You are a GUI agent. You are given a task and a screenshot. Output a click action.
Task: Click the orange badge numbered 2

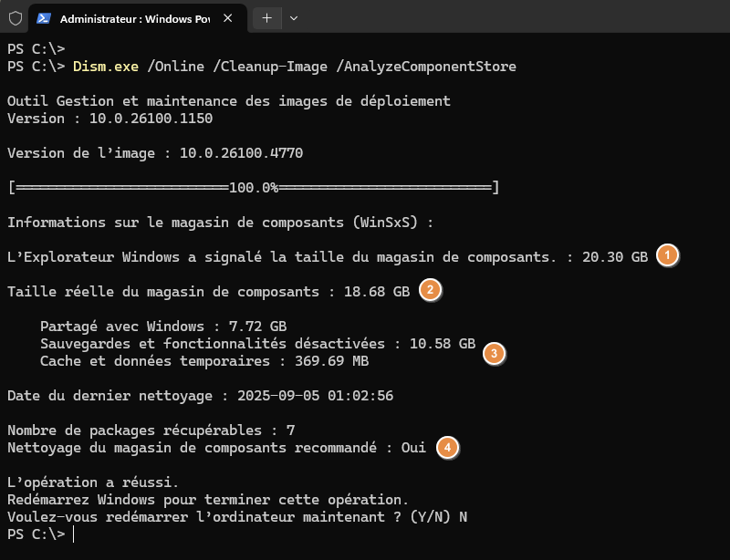[431, 291]
